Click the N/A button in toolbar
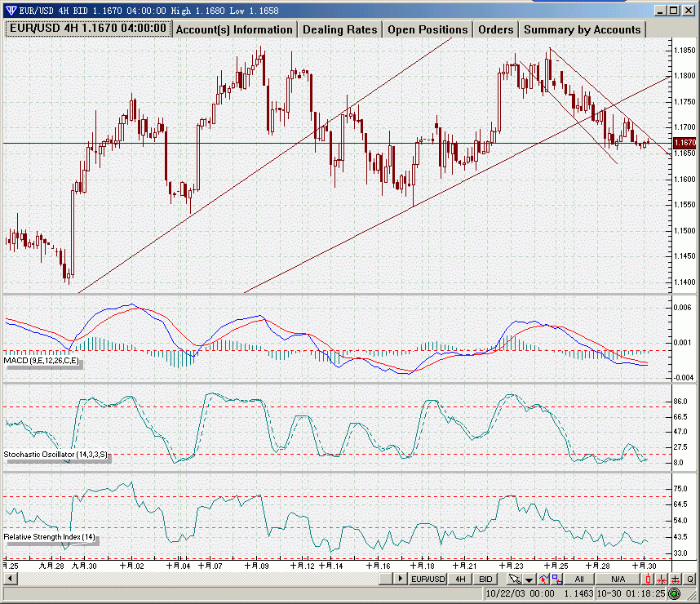 [x=618, y=579]
